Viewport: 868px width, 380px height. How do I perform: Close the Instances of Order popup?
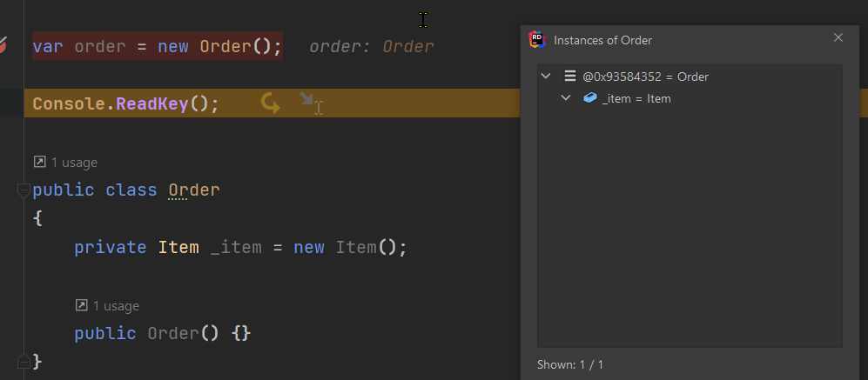pyautogui.click(x=838, y=38)
